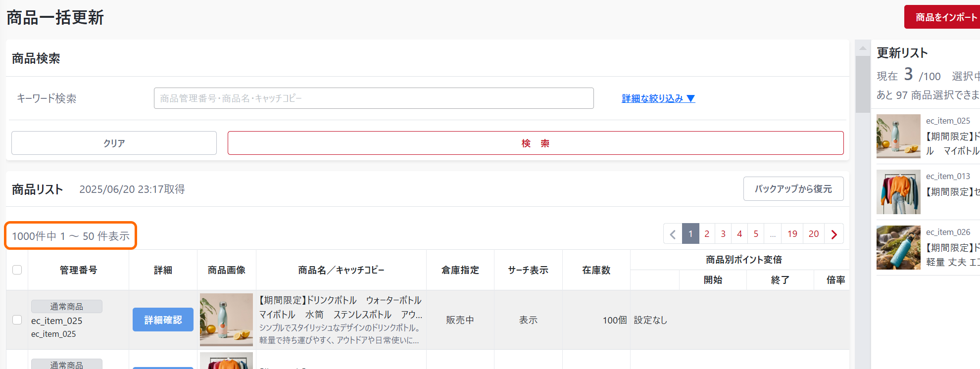Check the box for the ec_item_025 row
The height and width of the screenshot is (369, 980).
(17, 320)
